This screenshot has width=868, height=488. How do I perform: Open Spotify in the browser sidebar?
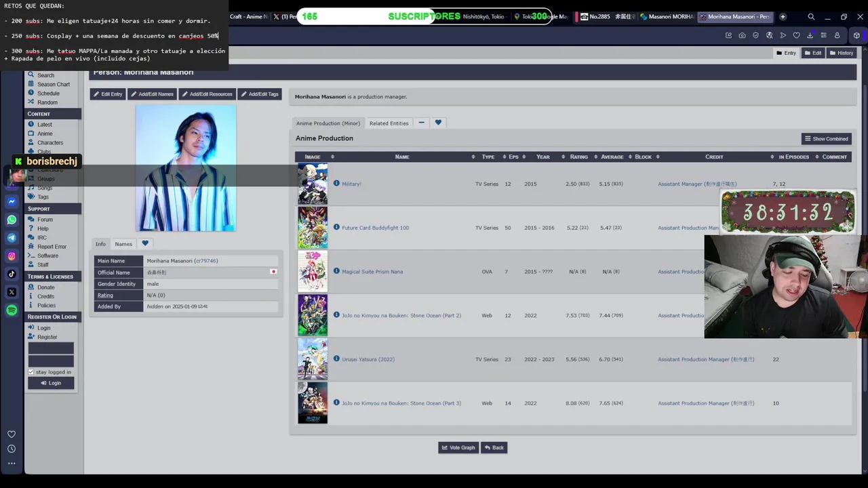point(12,310)
